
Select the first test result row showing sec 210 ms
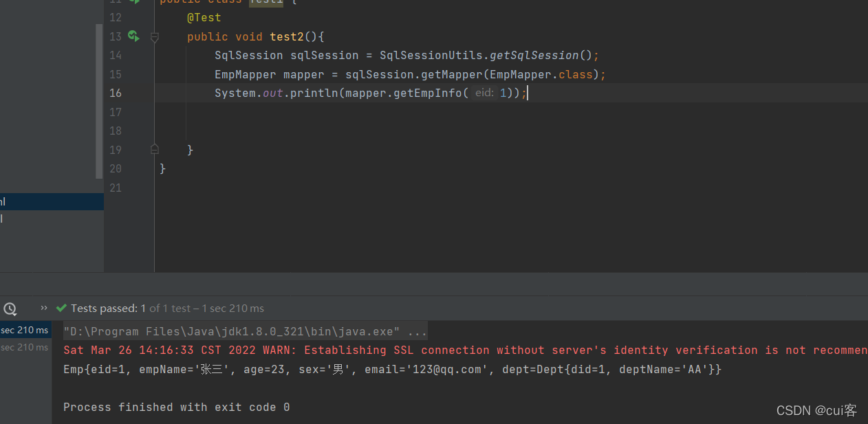click(x=25, y=331)
